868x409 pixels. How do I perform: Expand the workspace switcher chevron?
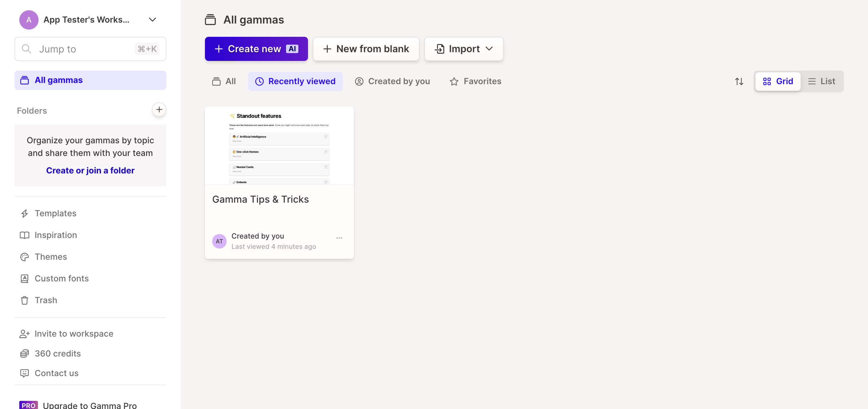pyautogui.click(x=152, y=20)
